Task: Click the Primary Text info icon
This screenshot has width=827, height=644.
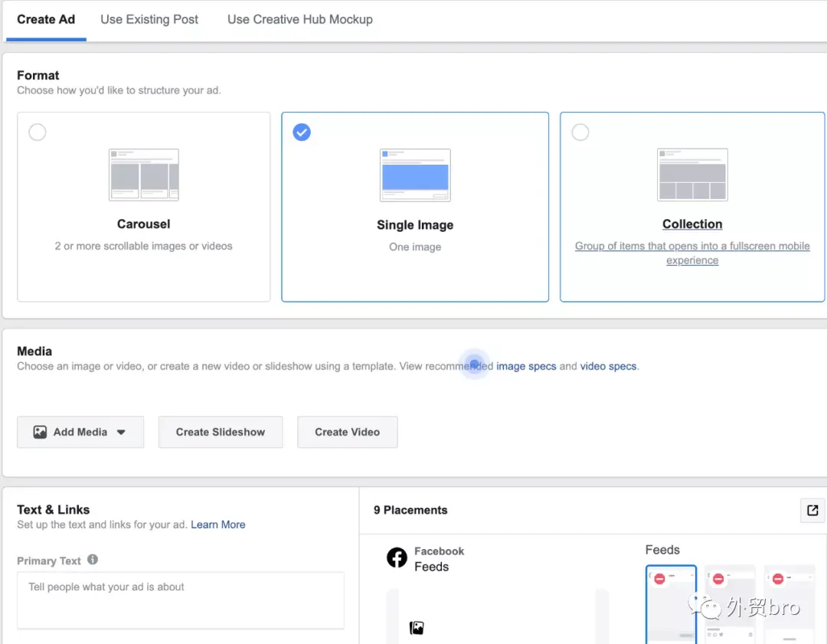Action: click(x=93, y=560)
